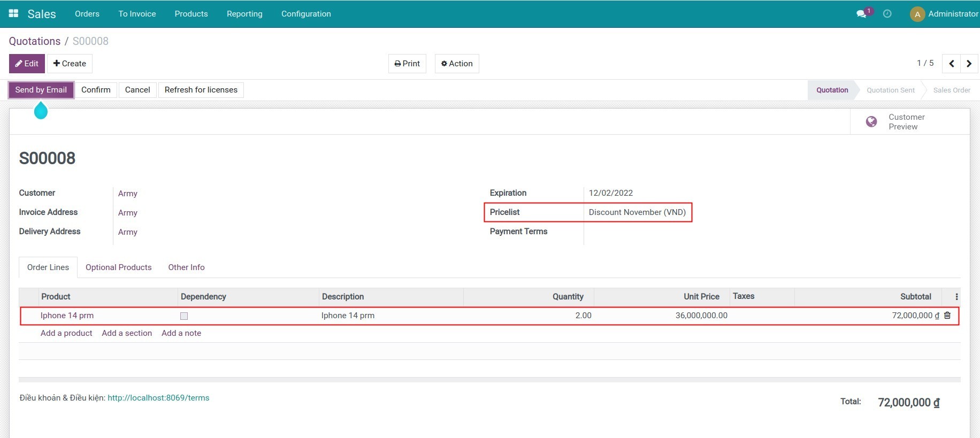This screenshot has height=438, width=980.
Task: Open the Reporting menu
Action: [244, 14]
